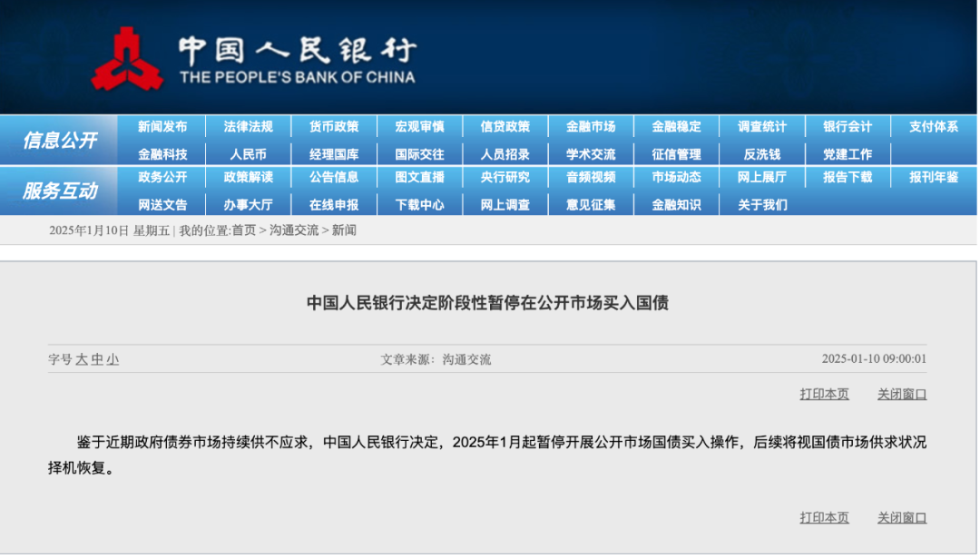The width and height of the screenshot is (980, 558).
Task: Visit 网上展厅 page
Action: pos(762,178)
